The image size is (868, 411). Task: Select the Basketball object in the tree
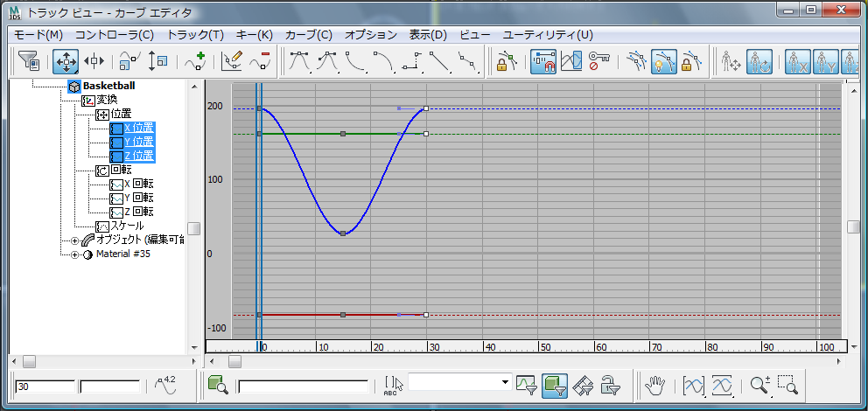(x=108, y=87)
